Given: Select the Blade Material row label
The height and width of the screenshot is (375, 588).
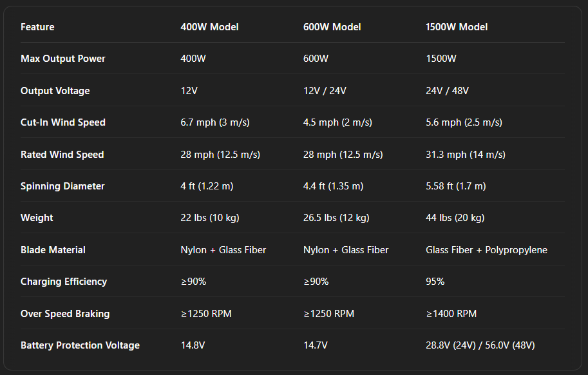Looking at the screenshot, I should [53, 250].
